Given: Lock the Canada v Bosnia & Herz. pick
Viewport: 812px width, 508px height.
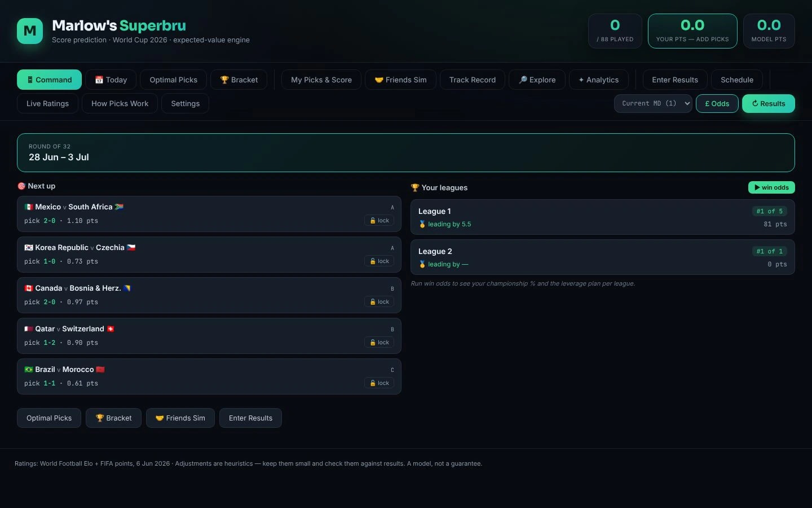Looking at the screenshot, I should point(379,302).
